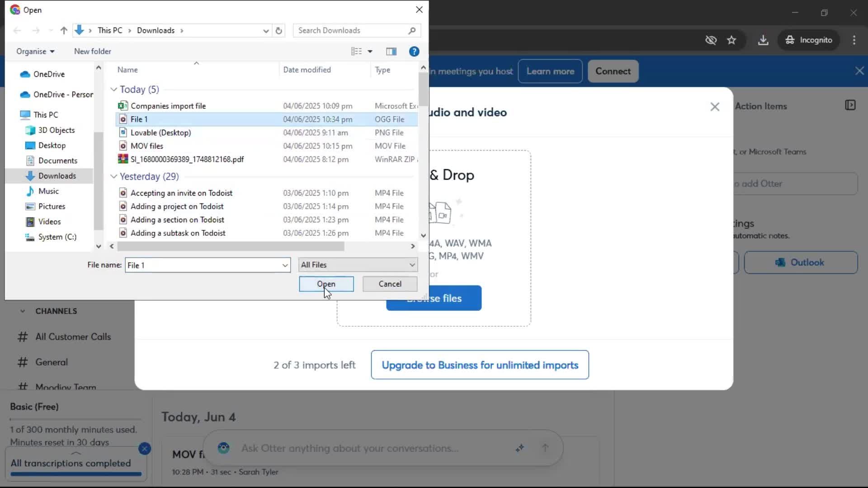Click the Open button in file dialog
The height and width of the screenshot is (488, 868).
tap(326, 284)
